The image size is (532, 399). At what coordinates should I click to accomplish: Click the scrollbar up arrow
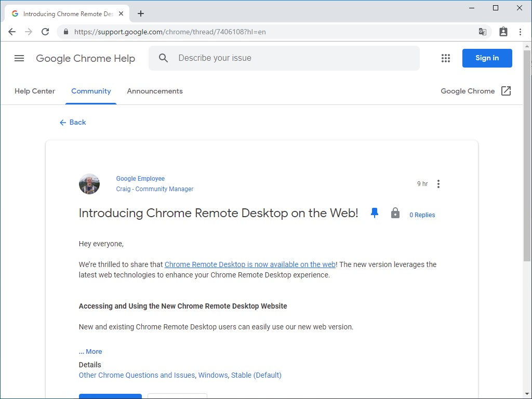pos(527,46)
